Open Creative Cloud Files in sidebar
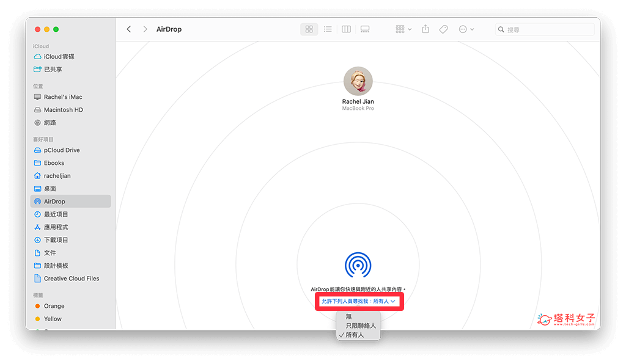This screenshot has height=364, width=626. pos(71,278)
